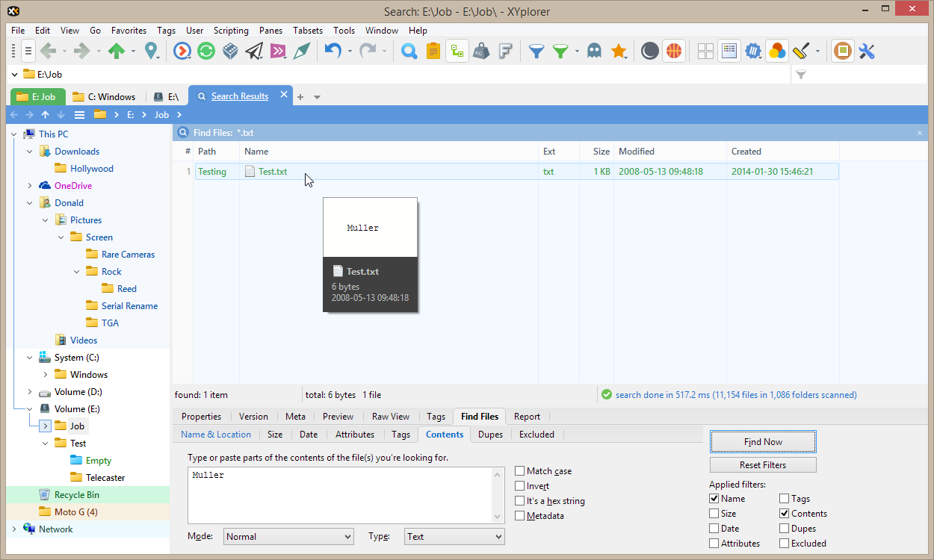This screenshot has height=560, width=934.
Task: Click the paper plane toolbar icon
Action: click(x=254, y=51)
